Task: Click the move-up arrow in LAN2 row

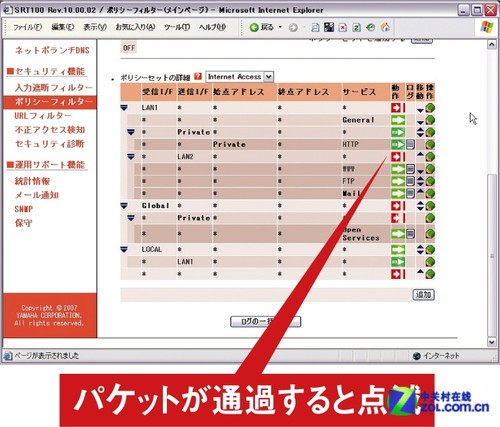Action: (420, 154)
